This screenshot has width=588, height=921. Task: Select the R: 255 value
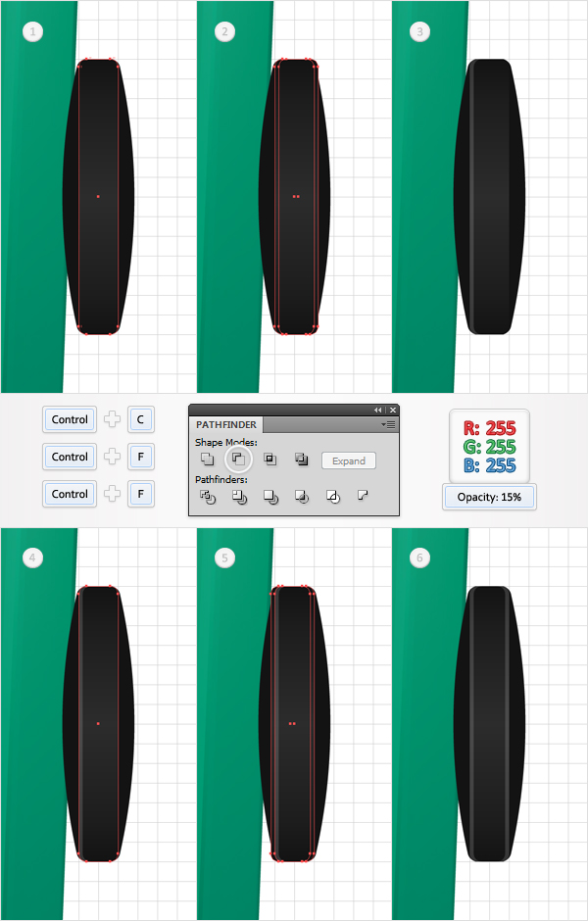[489, 428]
